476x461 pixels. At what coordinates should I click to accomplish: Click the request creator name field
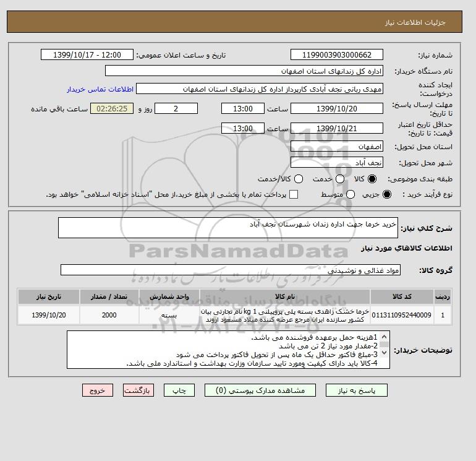tap(260, 88)
